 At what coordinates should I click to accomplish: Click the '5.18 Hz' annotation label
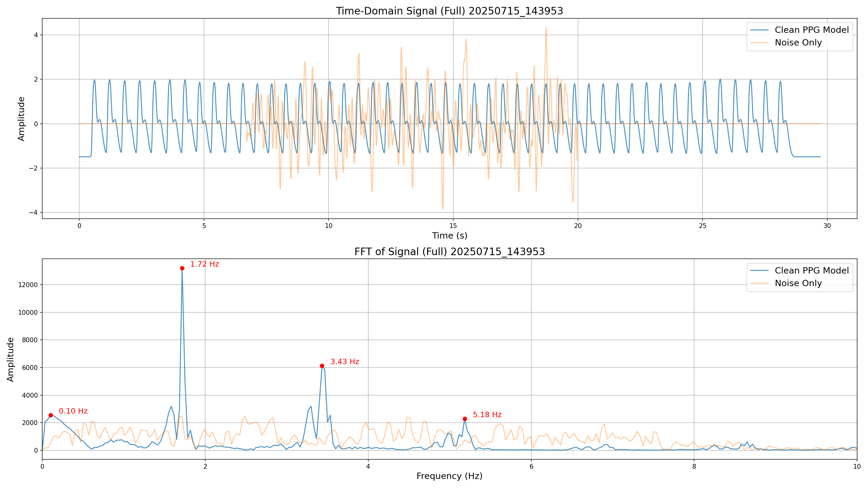(x=487, y=414)
